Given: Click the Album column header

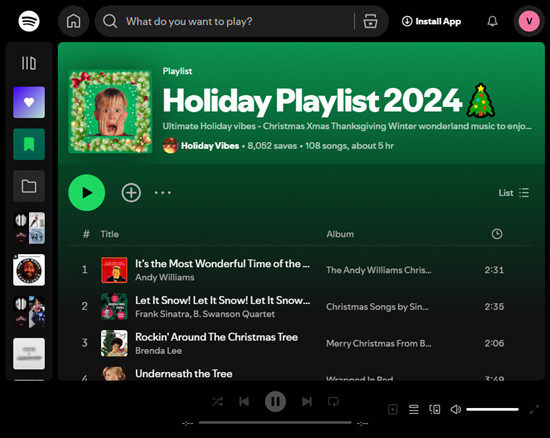Looking at the screenshot, I should [340, 234].
